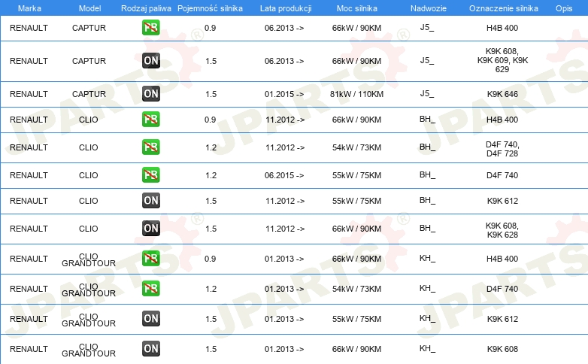The image size is (588, 364).
Task: Select '0.9' capacity in the Captur row
Action: coord(210,28)
